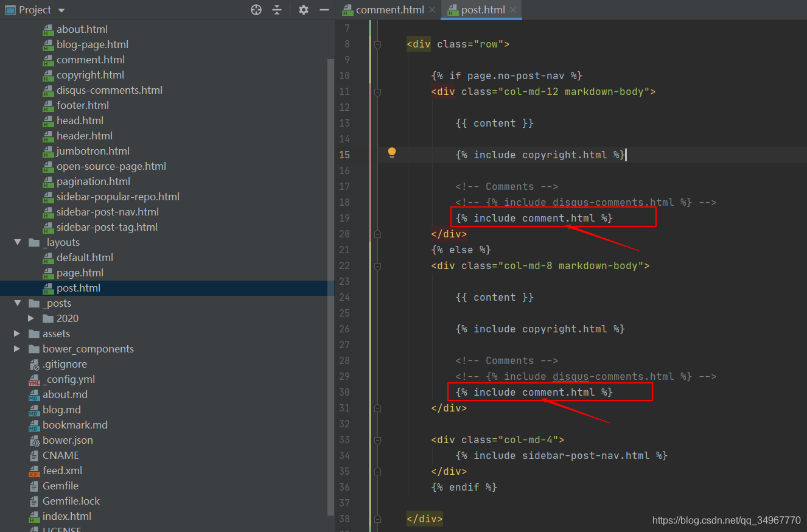Click the MD icon beside blog.md
807x532 pixels.
pos(34,410)
